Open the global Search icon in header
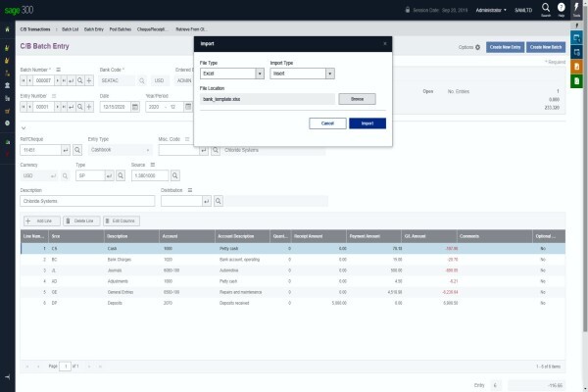588x392 pixels. pyautogui.click(x=546, y=8)
